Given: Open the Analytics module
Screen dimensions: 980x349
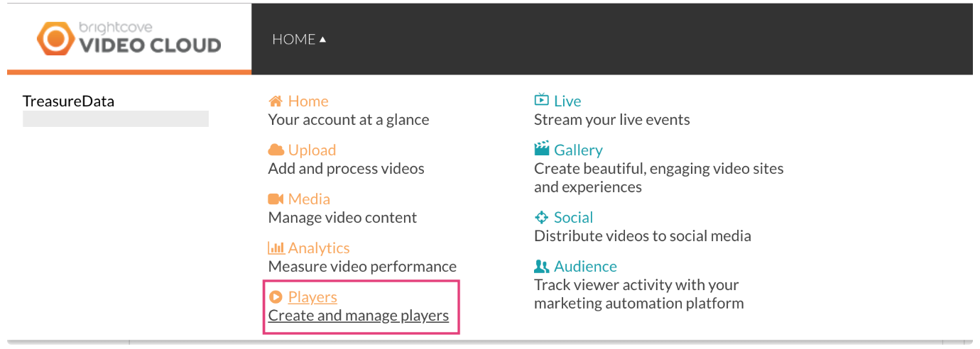Looking at the screenshot, I should click(x=319, y=248).
